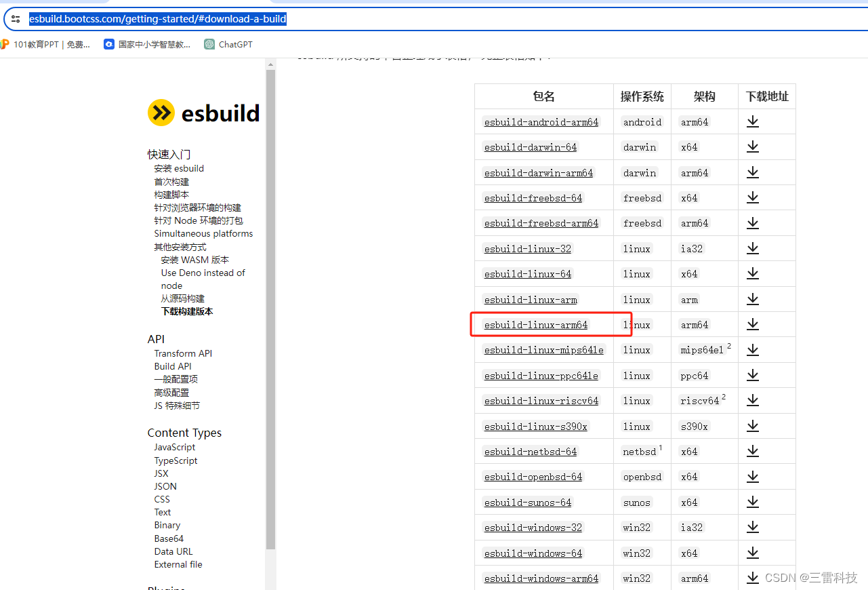Open the TypeScript content type page
Viewport: 868px width, 590px height.
(175, 460)
